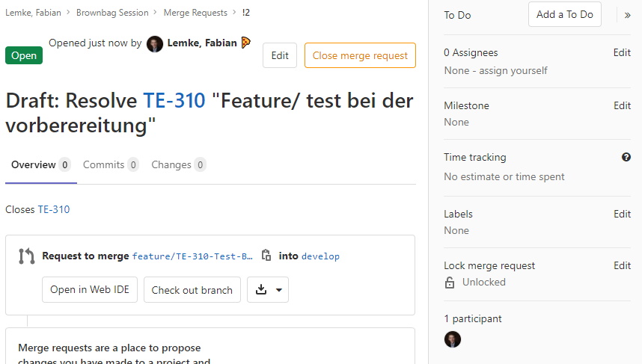The height and width of the screenshot is (364, 642).
Task: Click the Unlocked padlock icon
Action: [450, 283]
